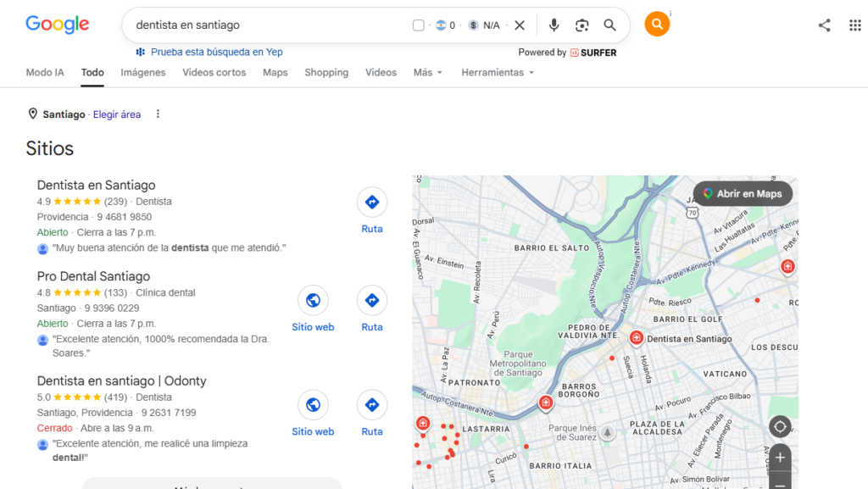868x489 pixels.
Task: Click the location pin icon beside Santiago
Action: [x=33, y=114]
